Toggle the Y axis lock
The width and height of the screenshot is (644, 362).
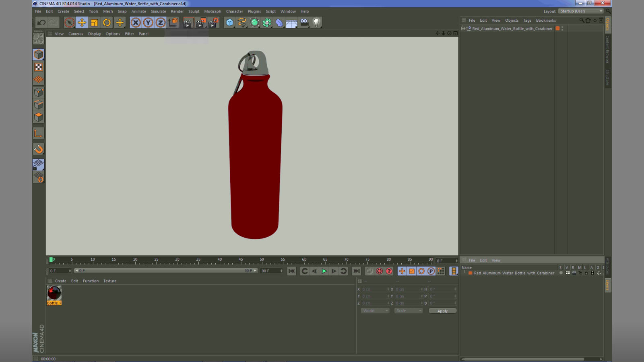(x=148, y=23)
